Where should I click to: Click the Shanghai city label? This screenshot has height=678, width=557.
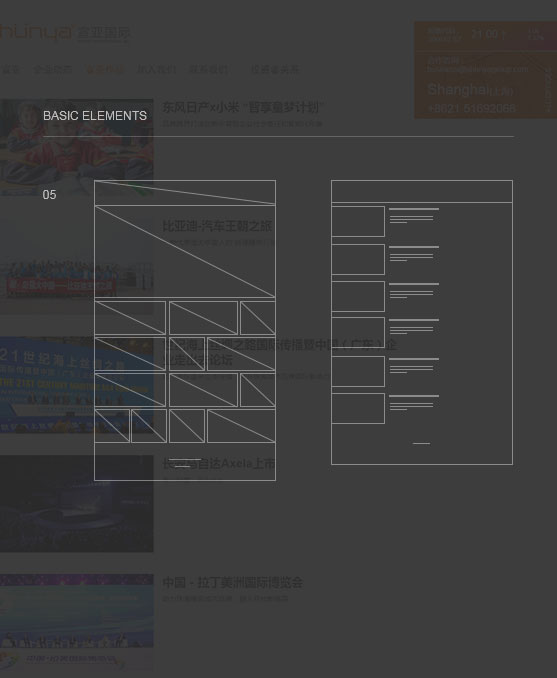(470, 90)
